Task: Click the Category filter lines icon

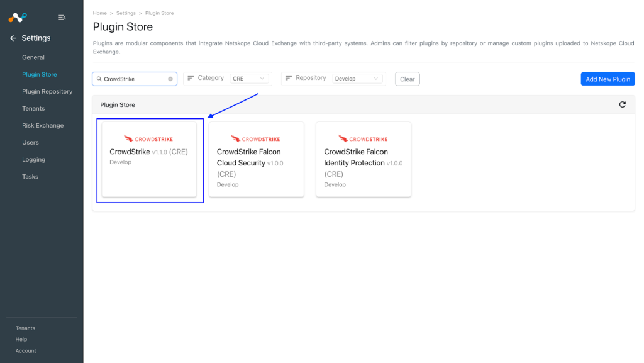Action: click(x=191, y=78)
